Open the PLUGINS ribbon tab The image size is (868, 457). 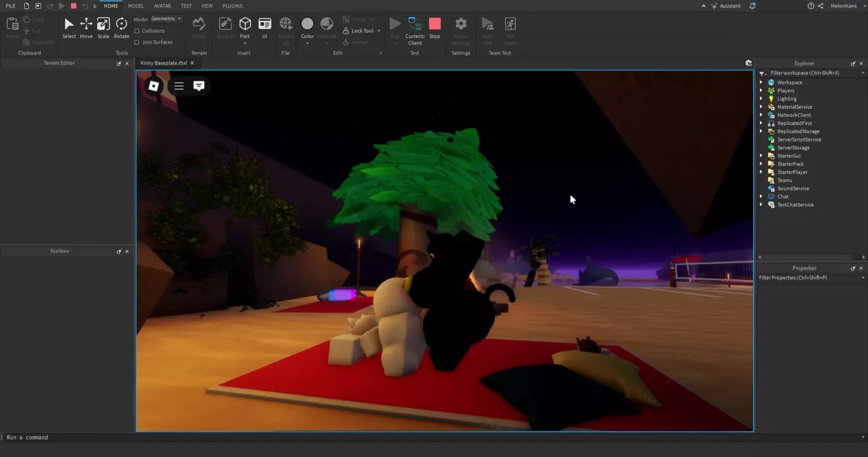click(x=232, y=6)
